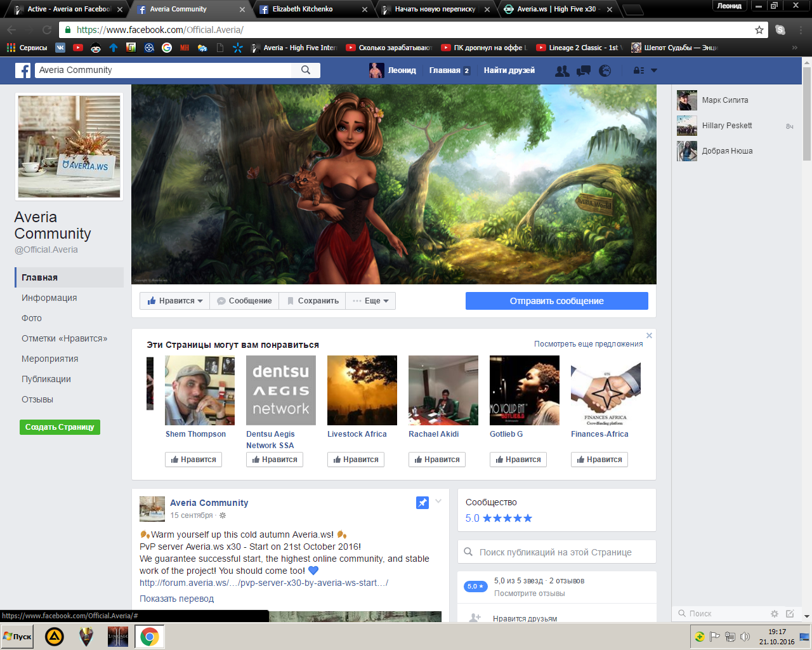Open notifications globe icon
The height and width of the screenshot is (650, 812).
click(605, 70)
